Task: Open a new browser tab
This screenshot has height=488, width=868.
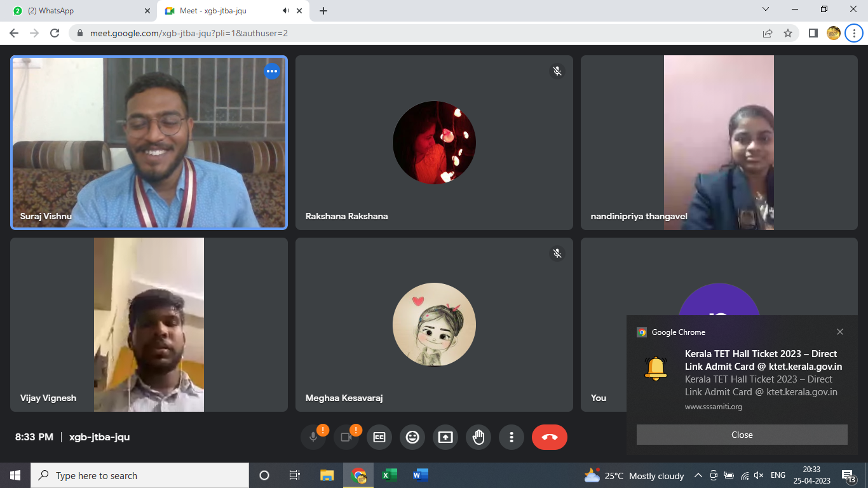Action: 323,11
